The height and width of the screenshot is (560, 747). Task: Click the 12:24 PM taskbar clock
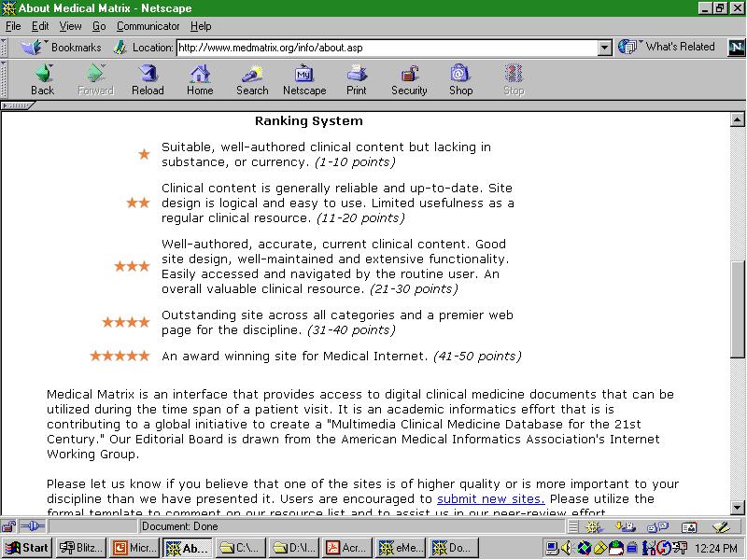pyautogui.click(x=716, y=549)
